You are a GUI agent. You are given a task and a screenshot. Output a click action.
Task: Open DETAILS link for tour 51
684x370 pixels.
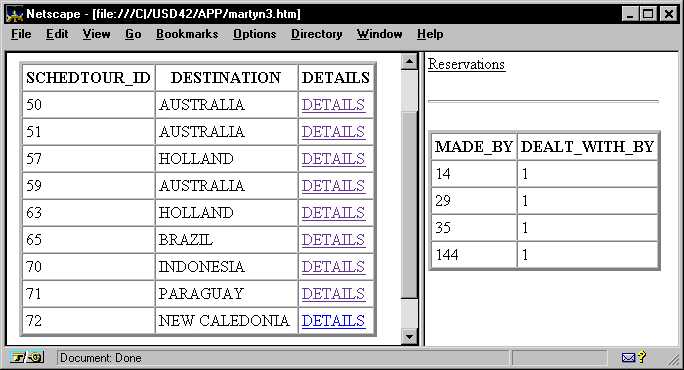point(333,132)
